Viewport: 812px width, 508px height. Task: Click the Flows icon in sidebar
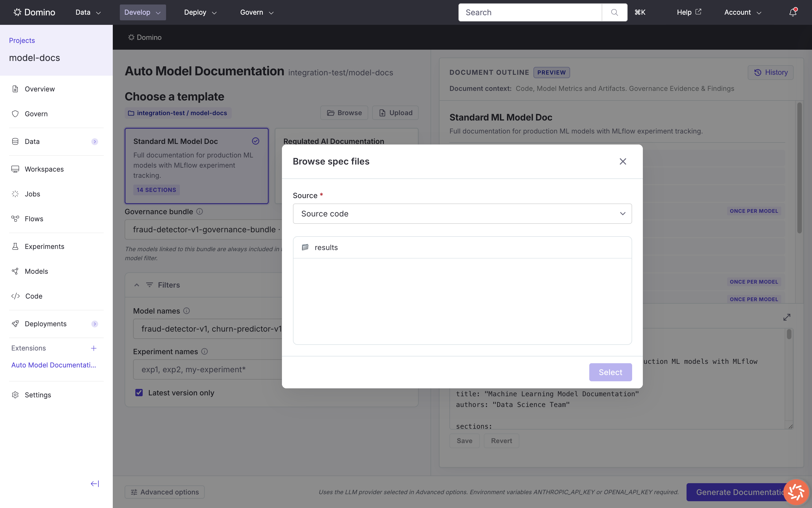pyautogui.click(x=15, y=219)
